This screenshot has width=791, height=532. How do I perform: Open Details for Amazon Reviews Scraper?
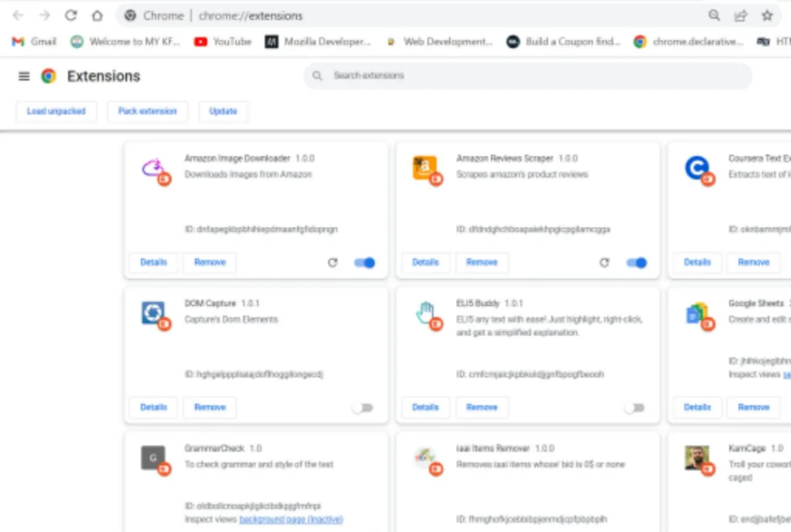425,262
